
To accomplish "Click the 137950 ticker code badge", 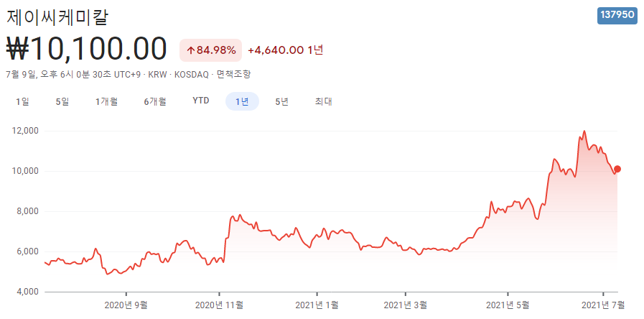I will [617, 15].
